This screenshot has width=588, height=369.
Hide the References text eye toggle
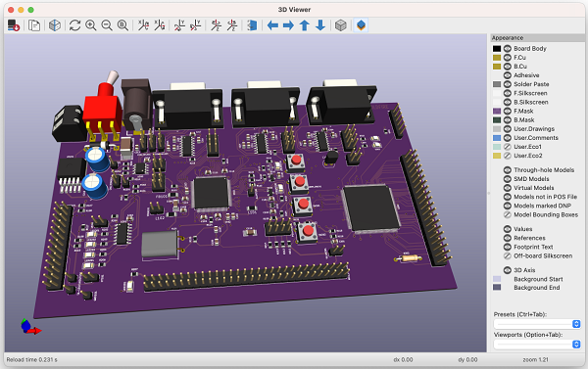point(508,238)
